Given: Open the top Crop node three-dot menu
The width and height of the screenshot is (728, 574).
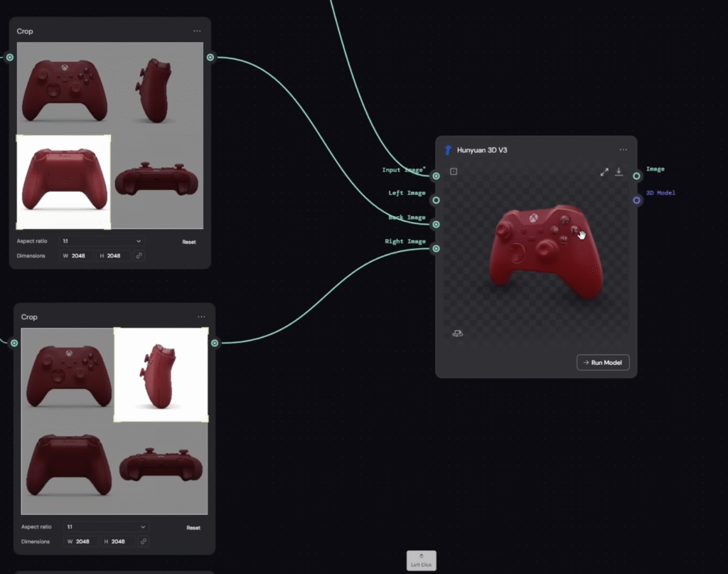Looking at the screenshot, I should click(197, 31).
